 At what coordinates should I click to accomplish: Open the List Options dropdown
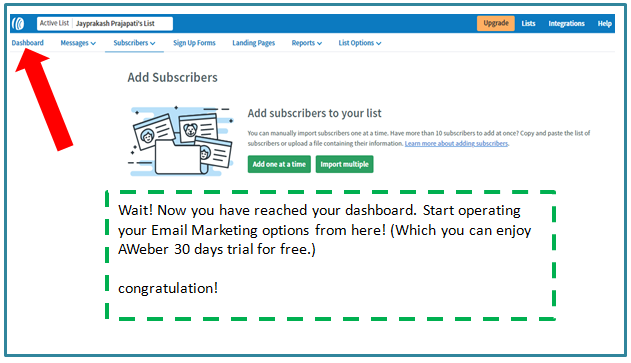(x=360, y=43)
